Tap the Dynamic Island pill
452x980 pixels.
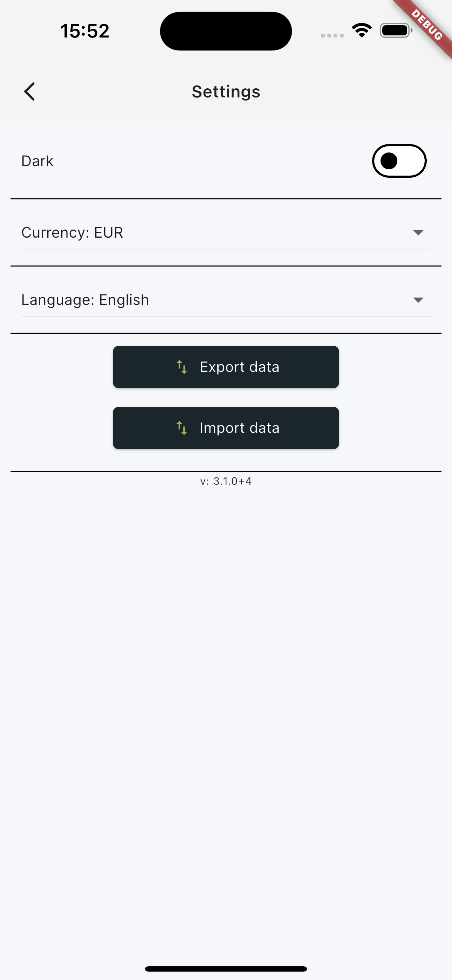(226, 31)
